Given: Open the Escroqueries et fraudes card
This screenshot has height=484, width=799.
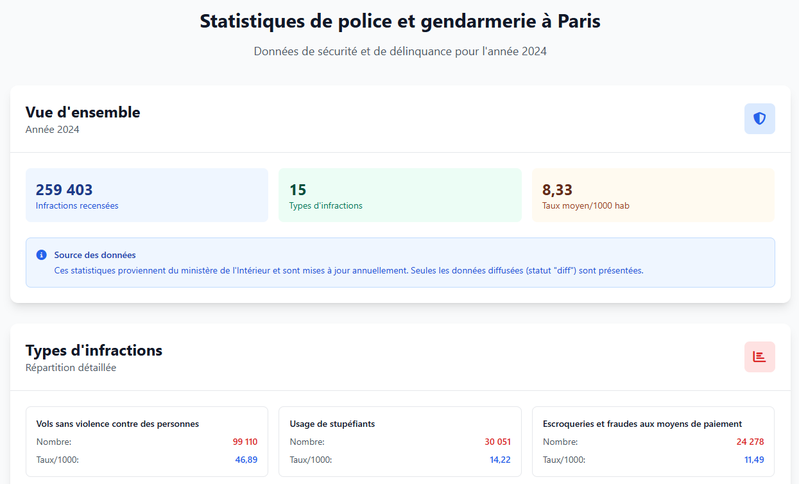Looking at the screenshot, I should coord(652,441).
